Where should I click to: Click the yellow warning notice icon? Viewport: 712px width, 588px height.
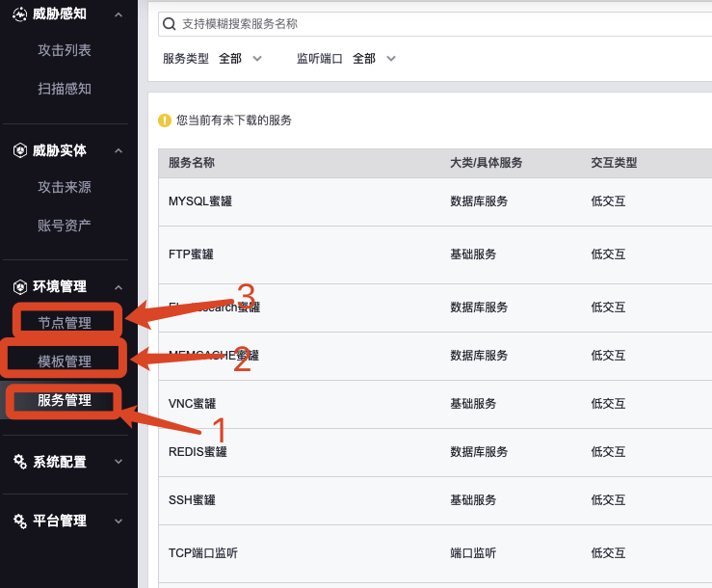click(x=165, y=120)
